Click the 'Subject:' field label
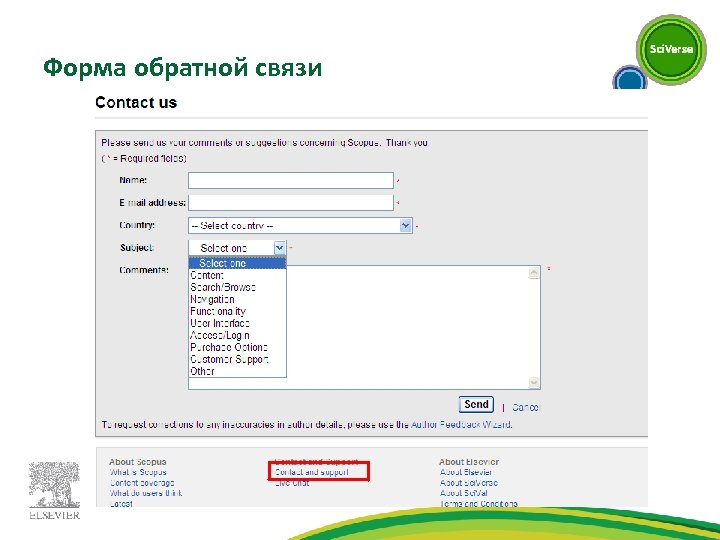The width and height of the screenshot is (720, 540). point(137,248)
